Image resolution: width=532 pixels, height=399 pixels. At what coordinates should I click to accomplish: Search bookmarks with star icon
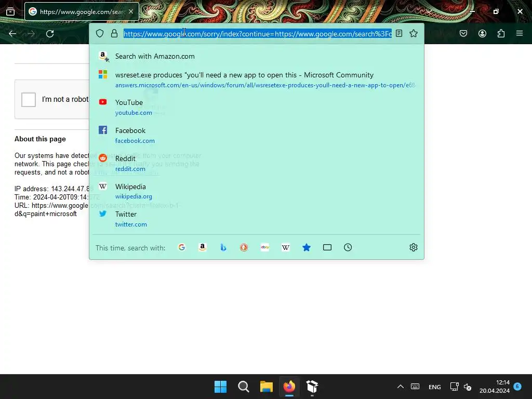click(x=307, y=247)
